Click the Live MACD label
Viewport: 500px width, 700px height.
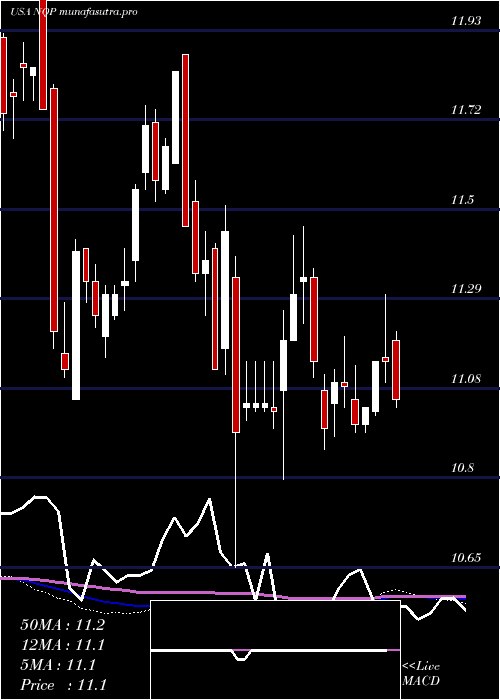[x=421, y=673]
